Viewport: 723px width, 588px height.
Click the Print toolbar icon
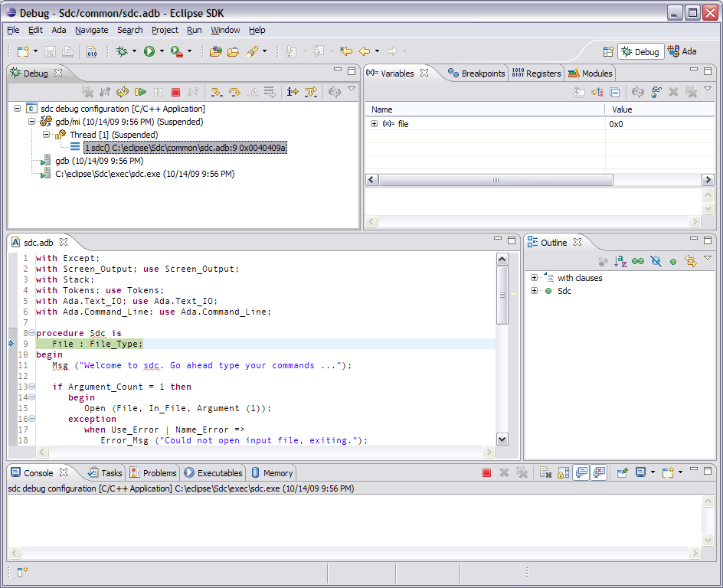[x=67, y=51]
